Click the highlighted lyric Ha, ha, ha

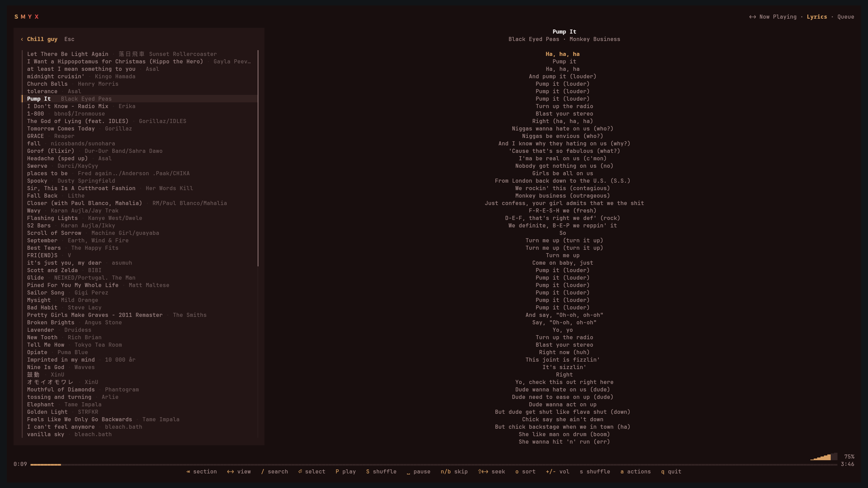(x=563, y=54)
